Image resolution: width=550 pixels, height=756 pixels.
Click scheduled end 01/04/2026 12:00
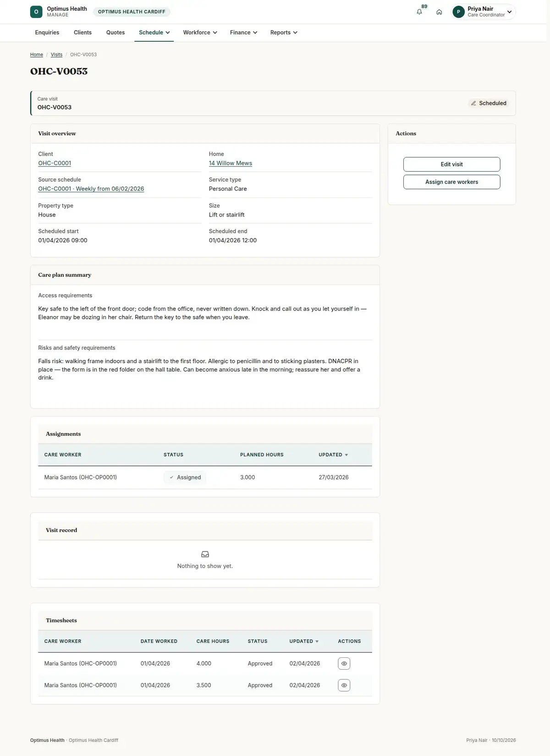pyautogui.click(x=233, y=240)
